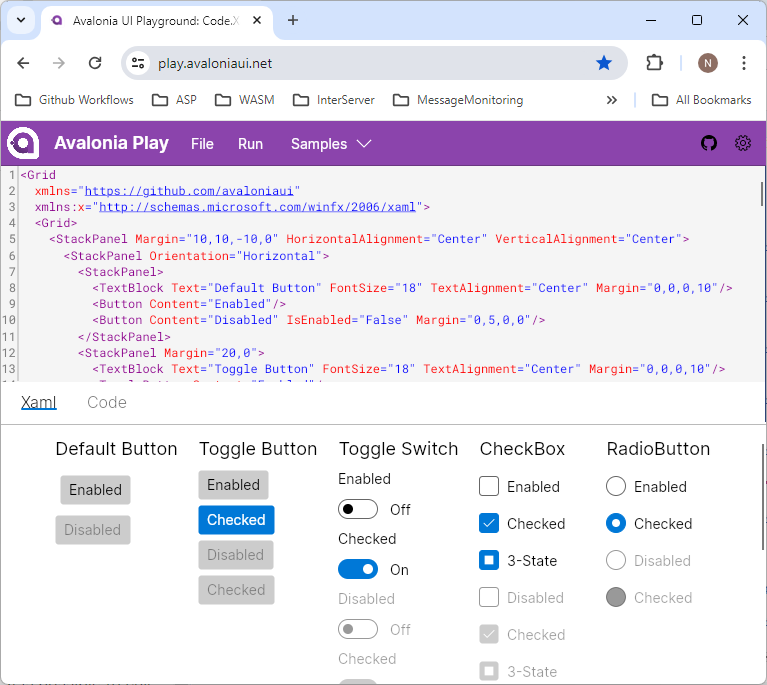The image size is (767, 685).
Task: Open the ASP bookmark folder
Action: coord(175,100)
